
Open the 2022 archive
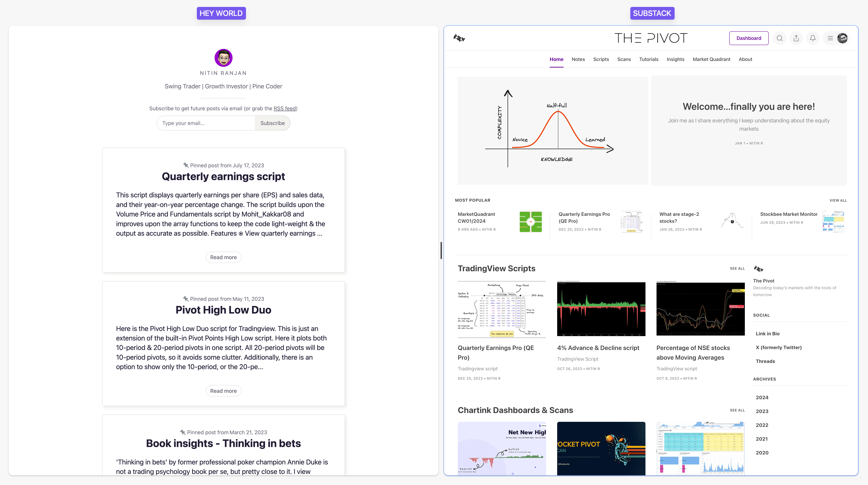click(x=762, y=425)
